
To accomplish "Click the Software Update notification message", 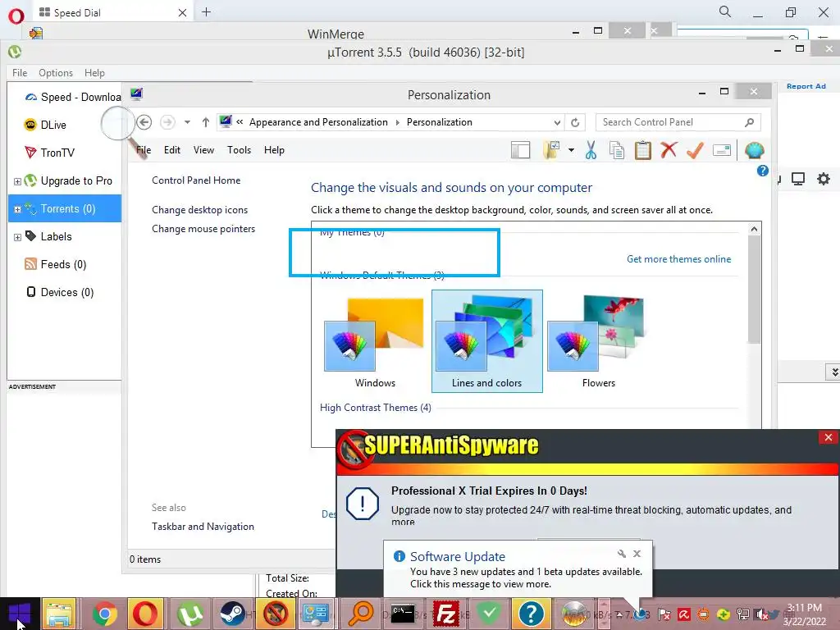I will (526, 578).
